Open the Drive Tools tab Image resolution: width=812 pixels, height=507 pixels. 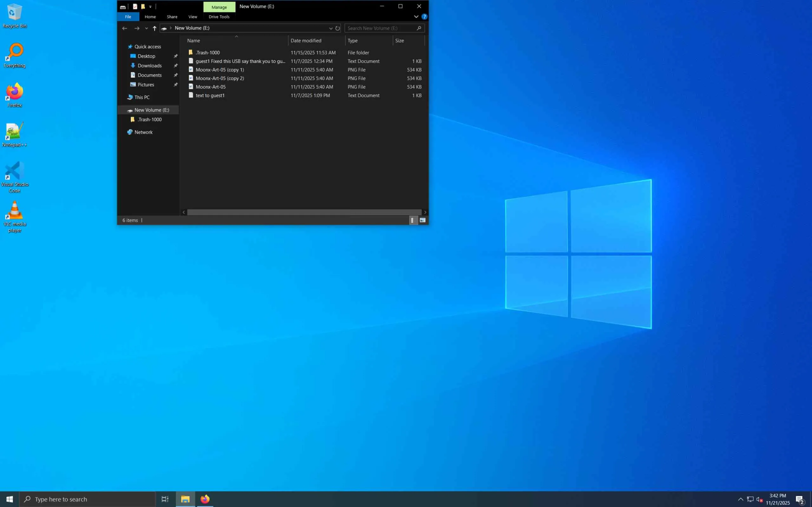[x=219, y=16]
